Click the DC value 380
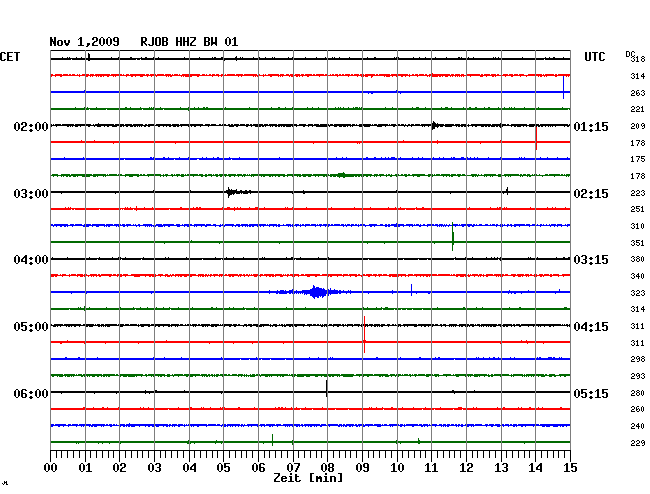The width and height of the screenshot is (650, 494). [x=638, y=259]
